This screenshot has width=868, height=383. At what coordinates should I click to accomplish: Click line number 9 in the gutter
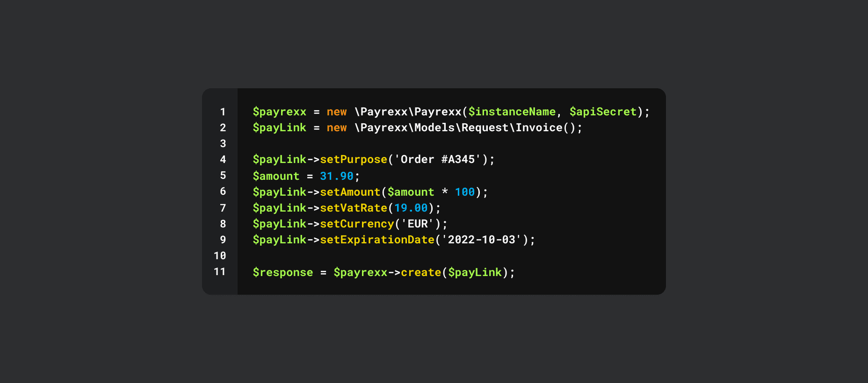[223, 240]
